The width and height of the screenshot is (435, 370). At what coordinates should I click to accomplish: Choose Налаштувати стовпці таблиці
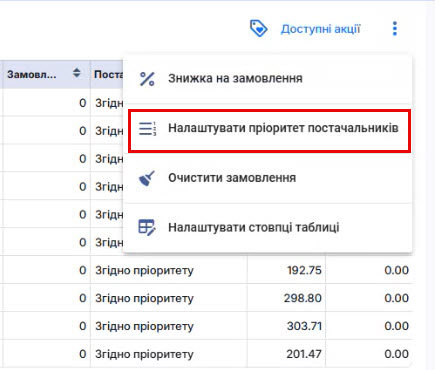(x=268, y=227)
